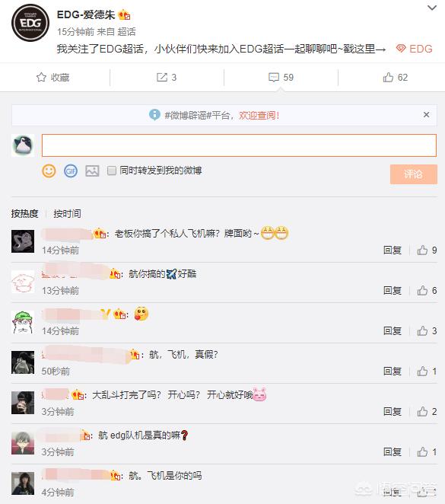The image size is (445, 504).
Task: Toggle 同时转发到我的微博 checkbox
Action: [112, 171]
